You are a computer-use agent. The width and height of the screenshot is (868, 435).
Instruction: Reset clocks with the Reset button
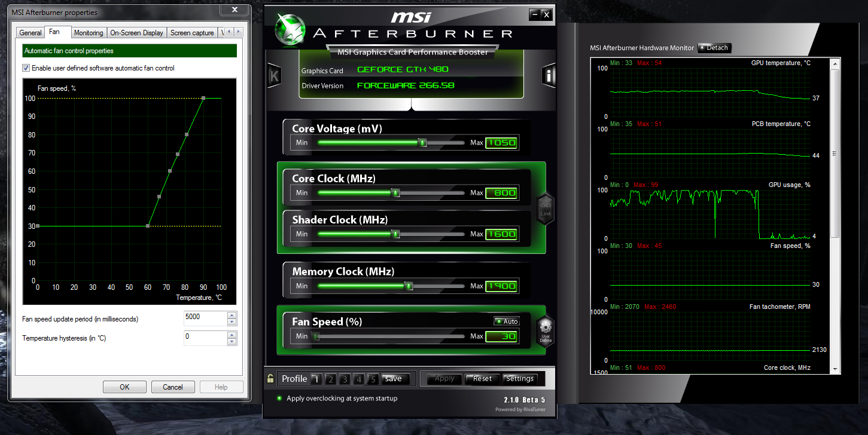click(482, 378)
